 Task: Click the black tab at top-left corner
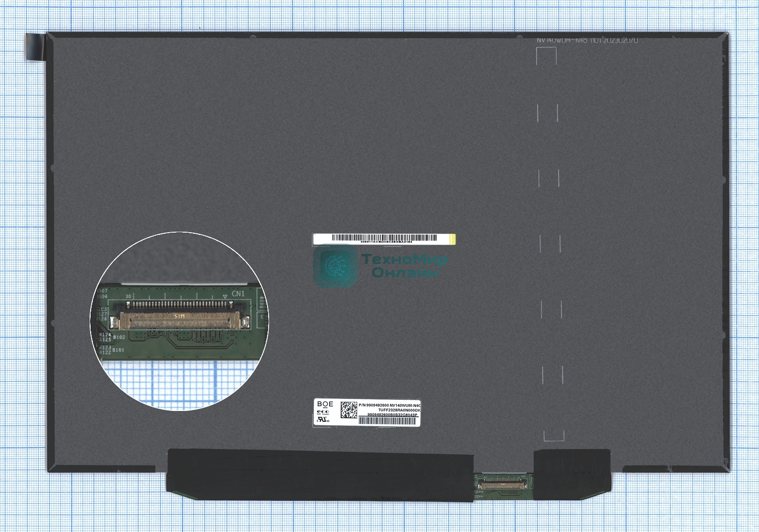point(36,46)
